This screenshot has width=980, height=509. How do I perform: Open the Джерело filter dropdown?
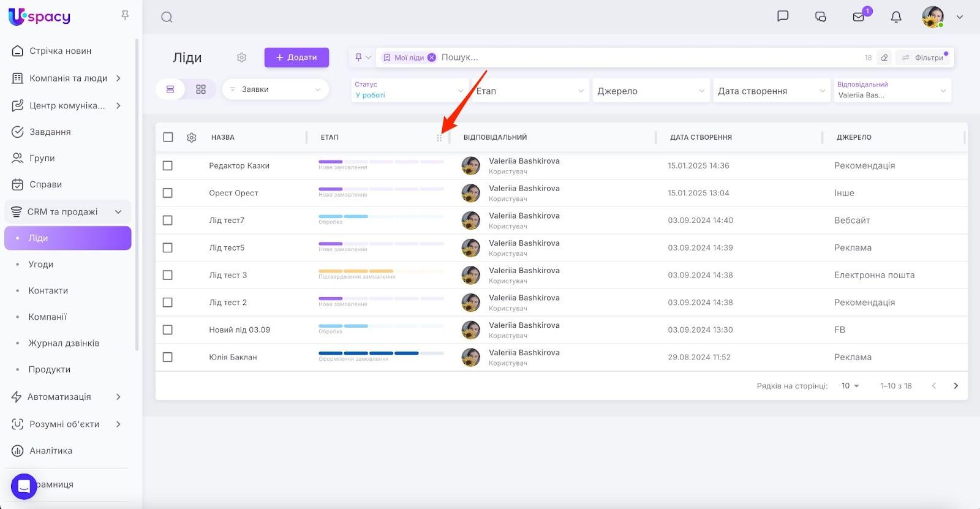click(650, 91)
